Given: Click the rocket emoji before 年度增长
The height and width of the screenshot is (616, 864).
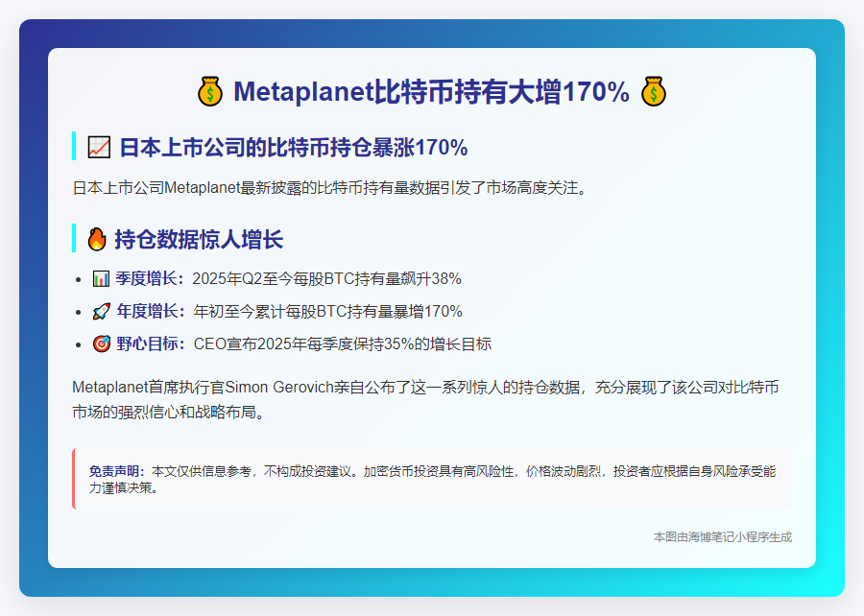Looking at the screenshot, I should (102, 312).
